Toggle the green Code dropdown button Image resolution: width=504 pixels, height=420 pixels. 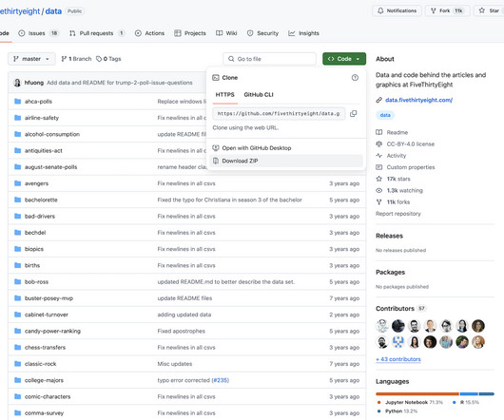coord(344,59)
